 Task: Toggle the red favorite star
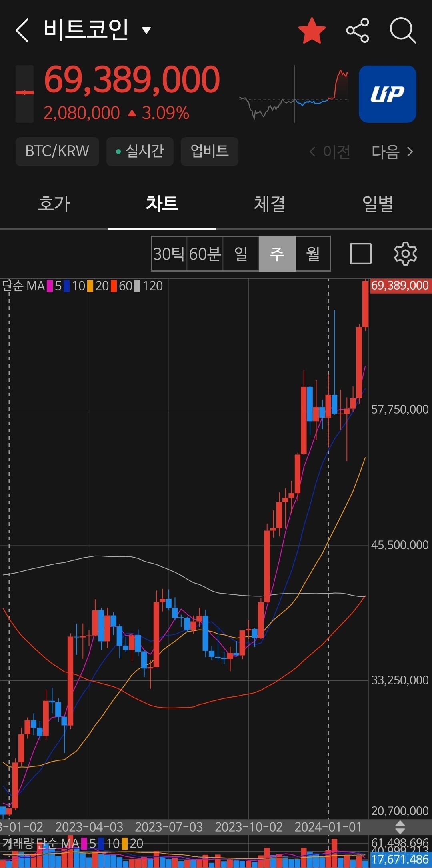click(x=312, y=30)
